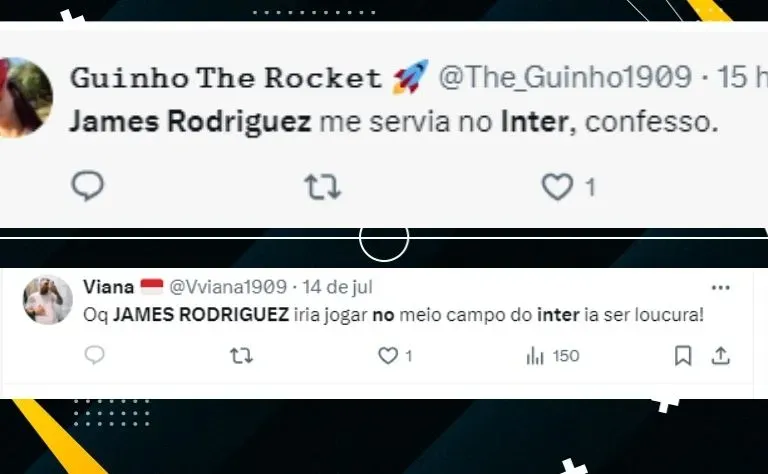Open the three-dot menu on Viana's tweet
768x474 pixels.
coord(720,287)
